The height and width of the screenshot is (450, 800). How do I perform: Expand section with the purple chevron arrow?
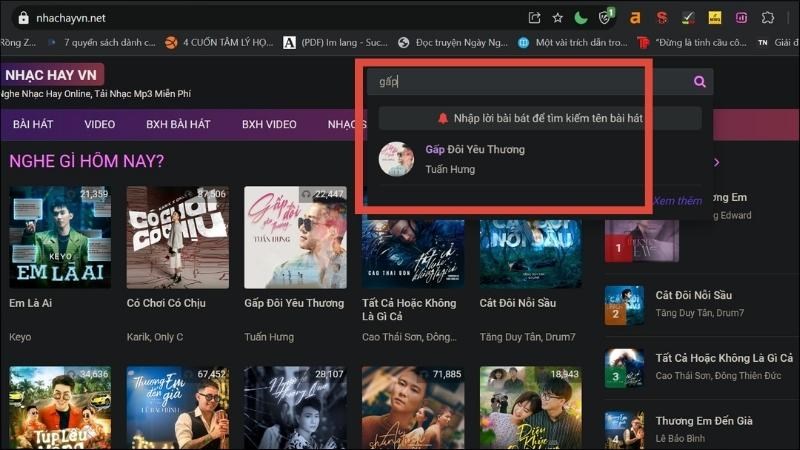pos(716,162)
